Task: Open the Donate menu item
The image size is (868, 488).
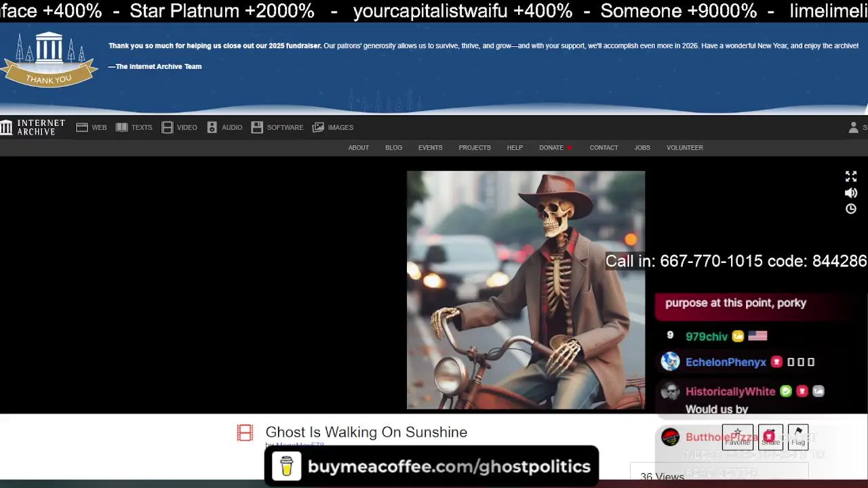Action: point(551,148)
